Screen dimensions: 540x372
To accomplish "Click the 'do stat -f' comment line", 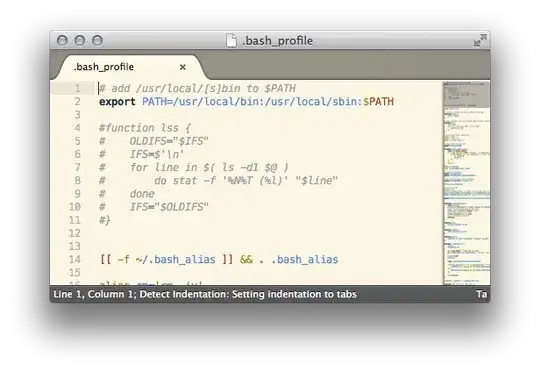I will (218, 181).
